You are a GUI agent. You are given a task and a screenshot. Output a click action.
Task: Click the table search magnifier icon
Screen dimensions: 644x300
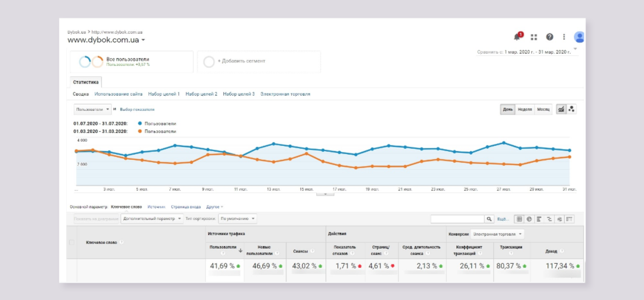pyautogui.click(x=489, y=219)
